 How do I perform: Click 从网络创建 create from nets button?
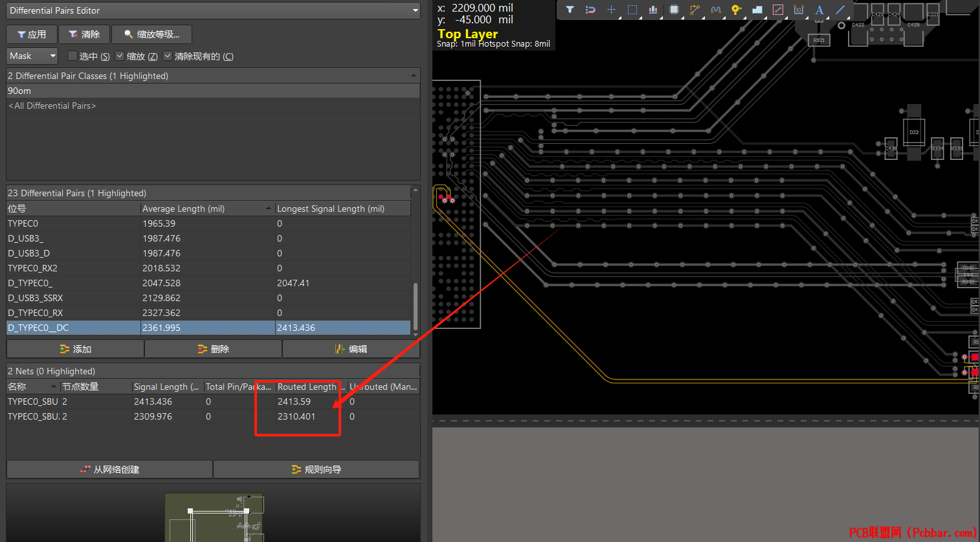click(x=109, y=469)
